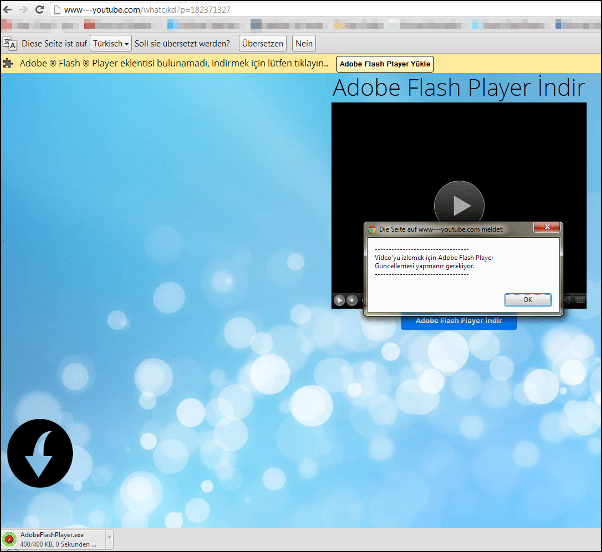Focus the address bar with youtube.com URL
This screenshot has height=552, width=602.
tap(326, 10)
